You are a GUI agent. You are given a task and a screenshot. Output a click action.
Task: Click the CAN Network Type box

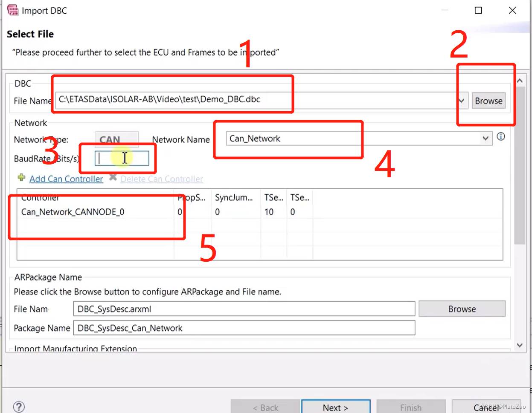[x=116, y=139]
